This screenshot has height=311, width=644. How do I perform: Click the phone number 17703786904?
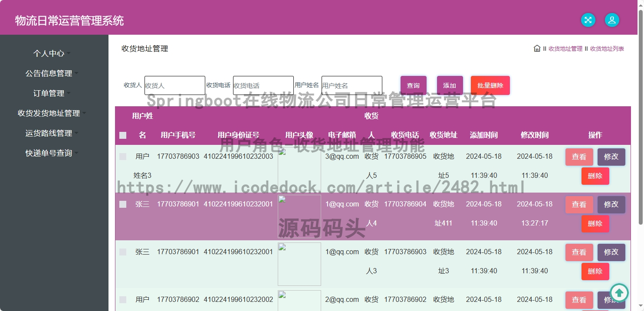[405, 204]
